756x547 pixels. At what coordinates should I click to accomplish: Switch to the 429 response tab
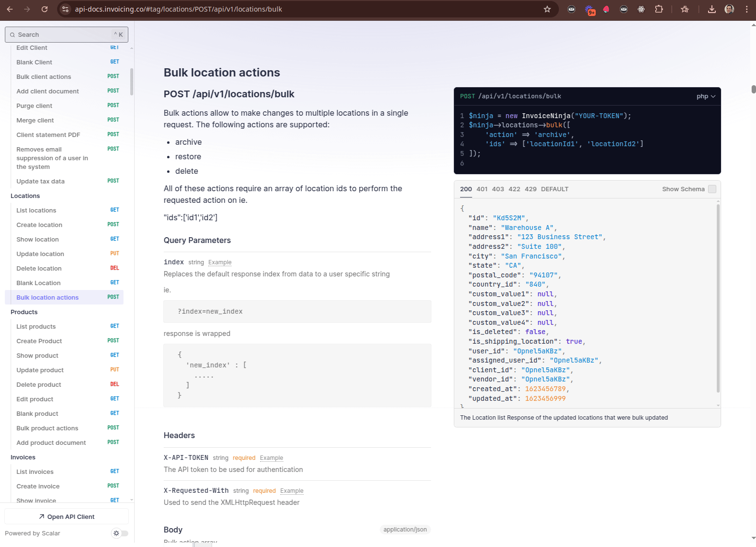[531, 189]
